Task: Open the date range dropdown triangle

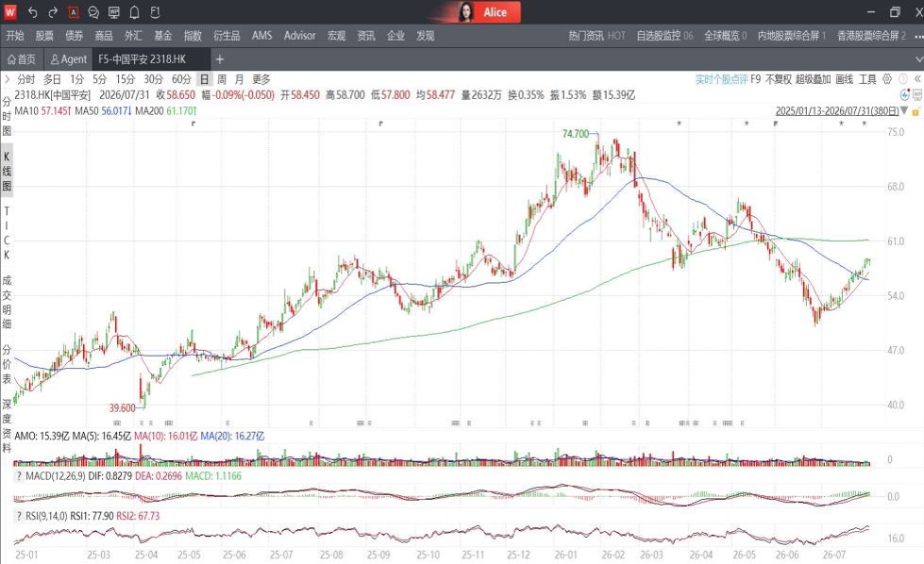Action: click(x=904, y=111)
